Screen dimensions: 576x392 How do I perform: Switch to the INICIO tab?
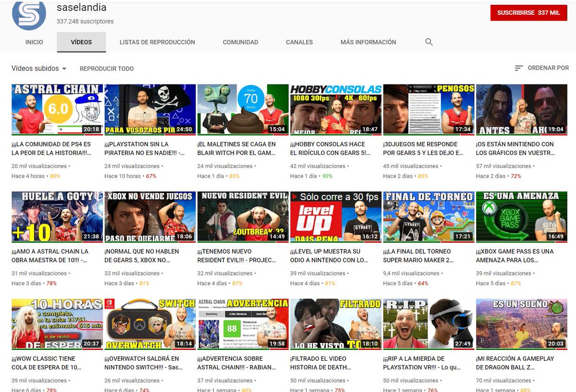(34, 42)
